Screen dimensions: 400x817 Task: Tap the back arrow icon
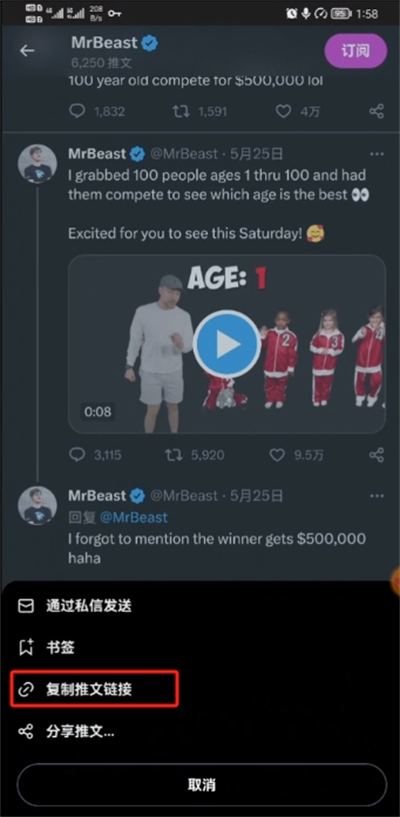point(27,51)
